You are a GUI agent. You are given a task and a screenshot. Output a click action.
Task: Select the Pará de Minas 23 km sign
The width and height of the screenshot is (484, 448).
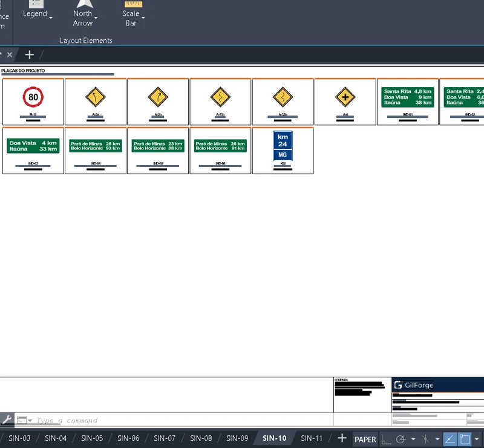[x=158, y=146]
